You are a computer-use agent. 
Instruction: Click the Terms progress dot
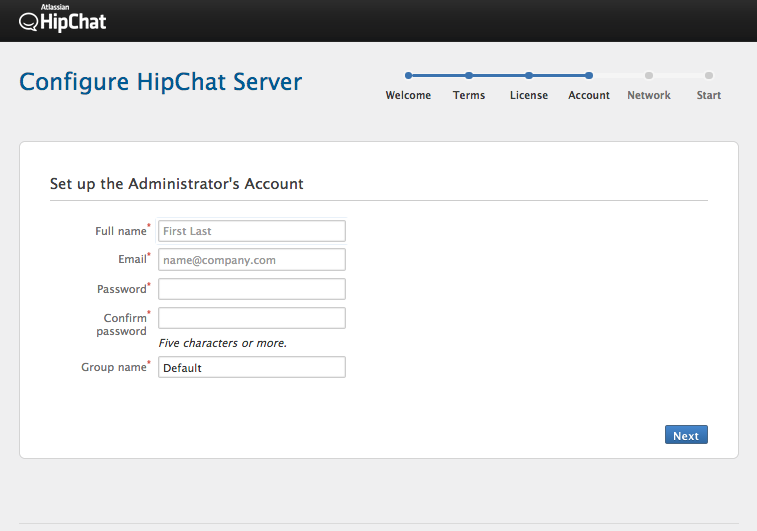click(469, 75)
